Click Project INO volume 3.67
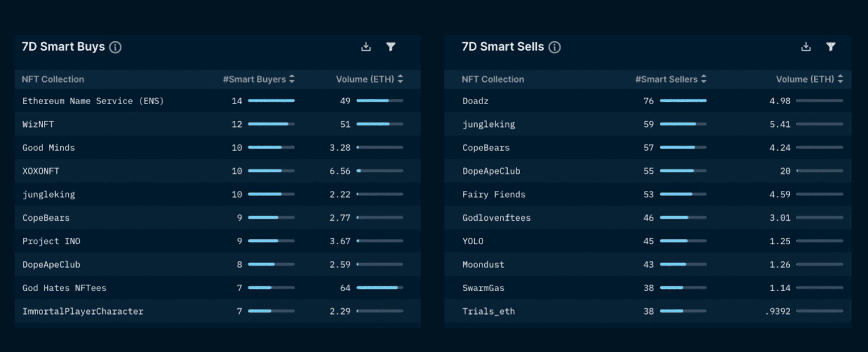Image resolution: width=868 pixels, height=352 pixels. (x=340, y=241)
